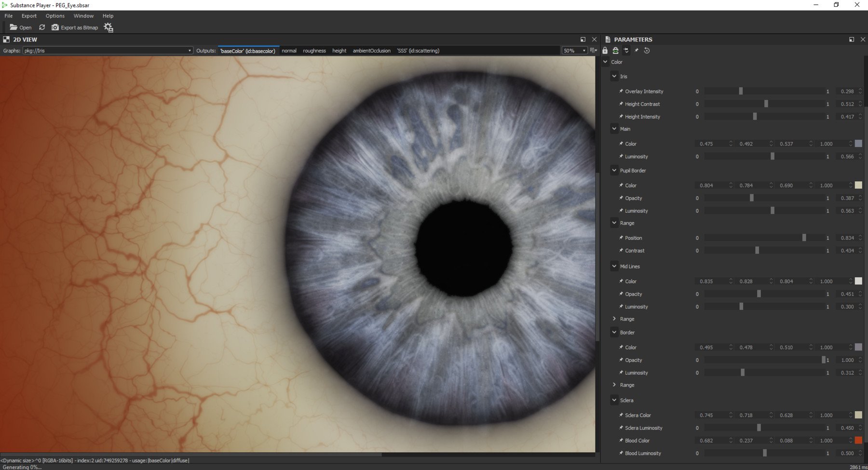Collapse the top-level Color group

pyautogui.click(x=605, y=62)
